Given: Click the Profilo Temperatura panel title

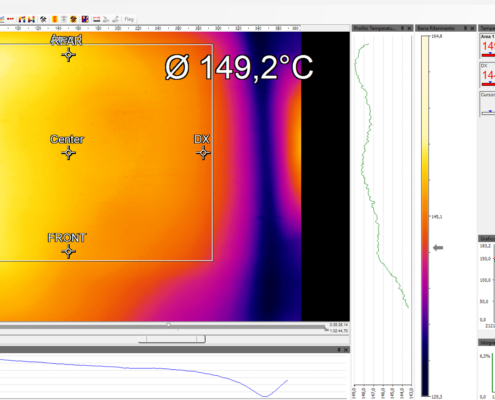Looking at the screenshot, I should 375,28.
